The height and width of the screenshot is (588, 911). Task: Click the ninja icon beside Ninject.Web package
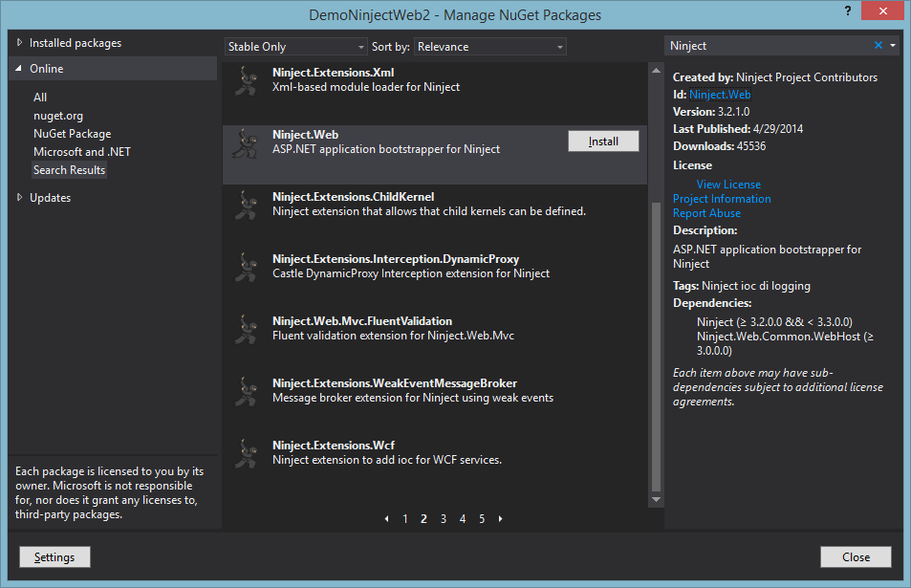click(246, 143)
